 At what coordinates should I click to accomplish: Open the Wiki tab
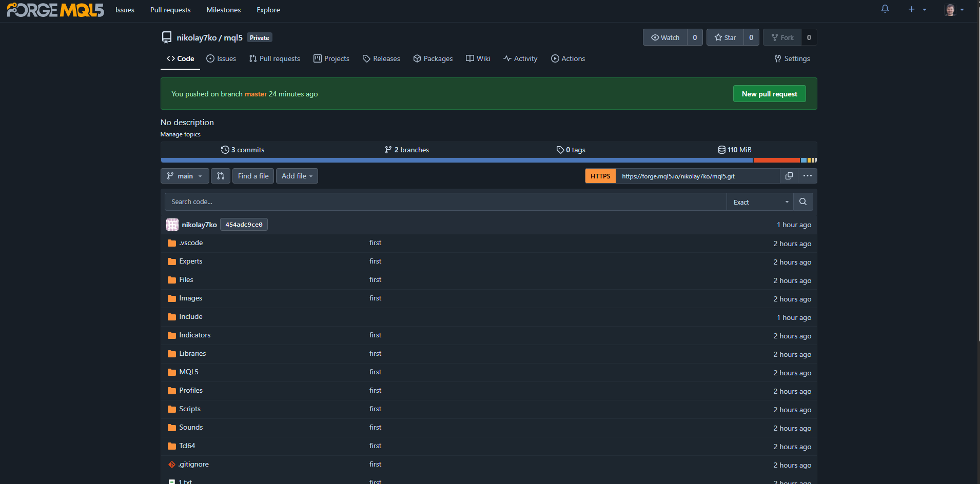(478, 58)
